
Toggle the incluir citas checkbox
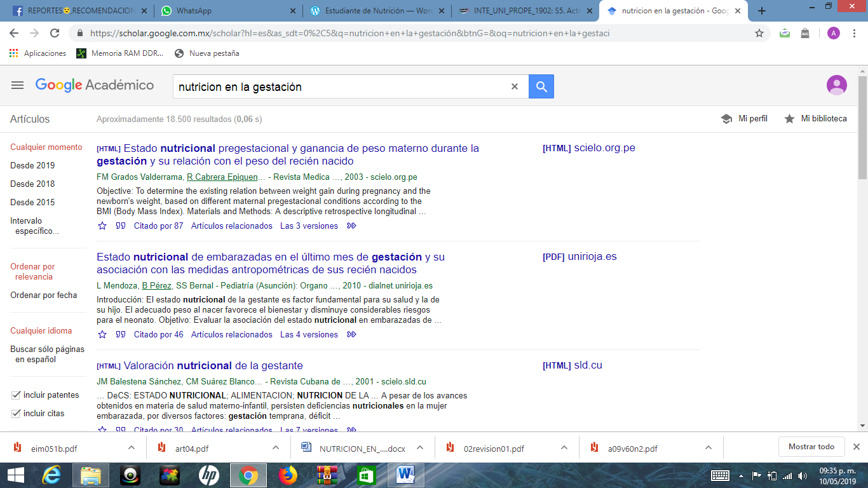point(16,414)
